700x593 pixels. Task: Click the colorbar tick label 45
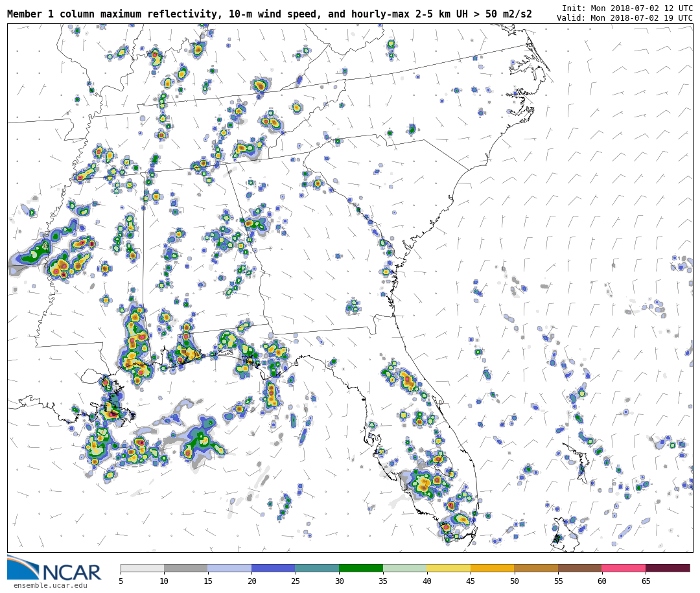(471, 581)
